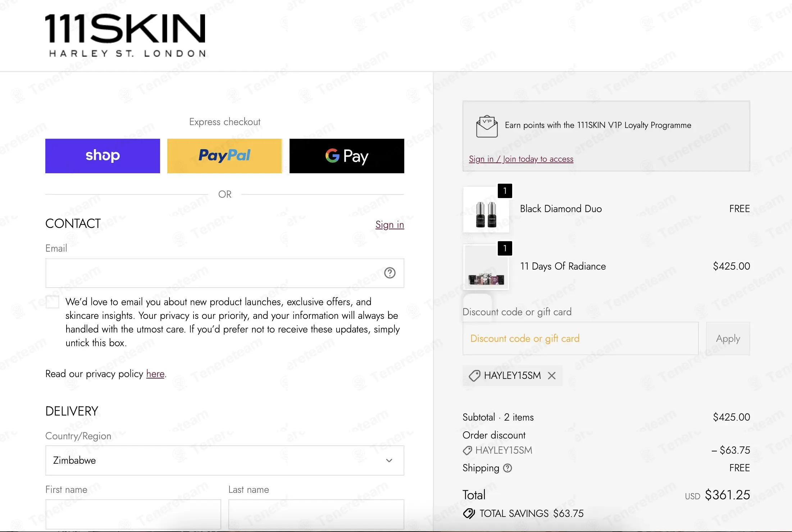Click the '11 Days Of Radiance' product name
Viewport: 792px width, 532px height.
coord(563,266)
